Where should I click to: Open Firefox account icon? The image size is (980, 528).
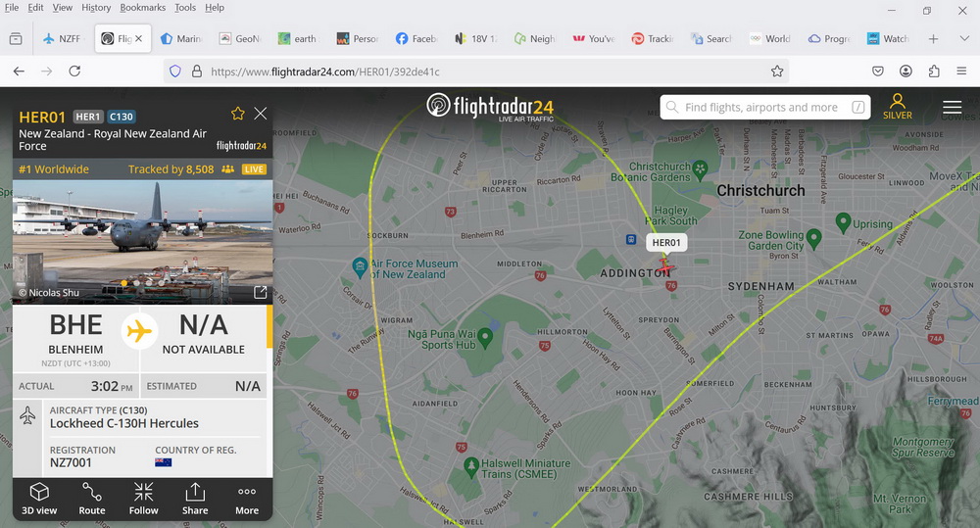906,72
